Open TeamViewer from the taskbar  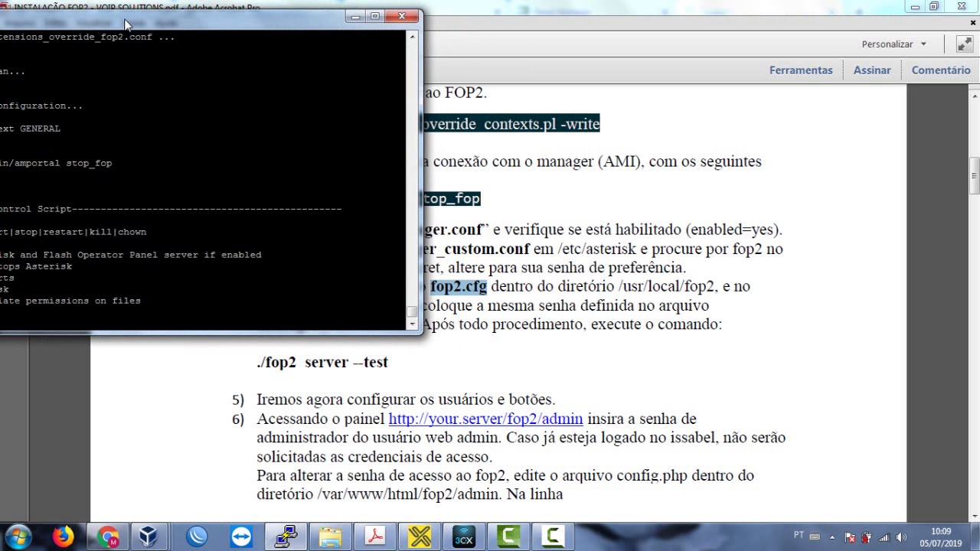pos(240,536)
